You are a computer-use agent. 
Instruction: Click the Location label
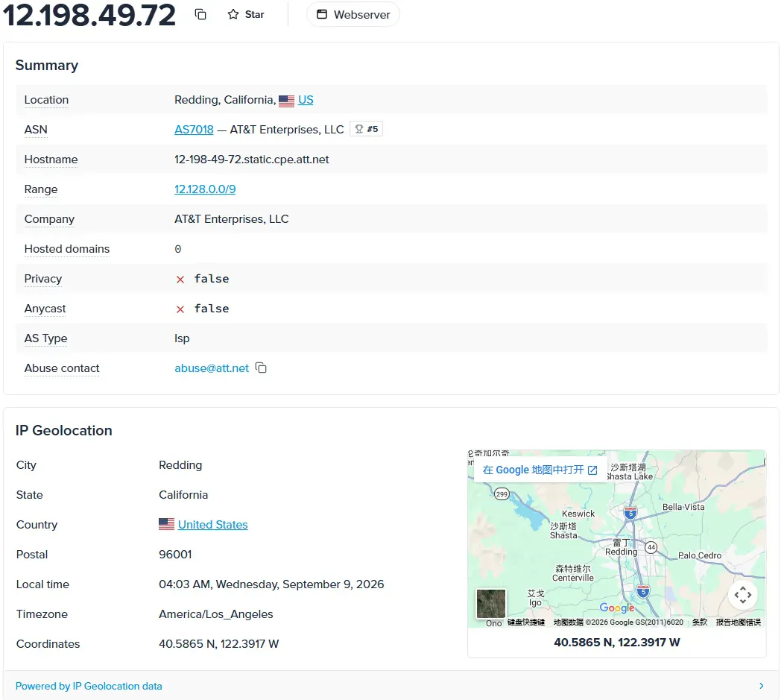(x=46, y=100)
